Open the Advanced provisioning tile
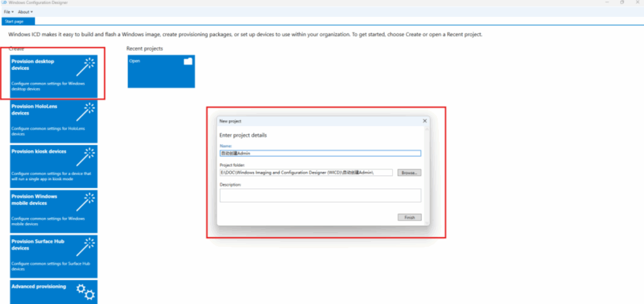Screen dimensions: 644x304 click(54, 292)
